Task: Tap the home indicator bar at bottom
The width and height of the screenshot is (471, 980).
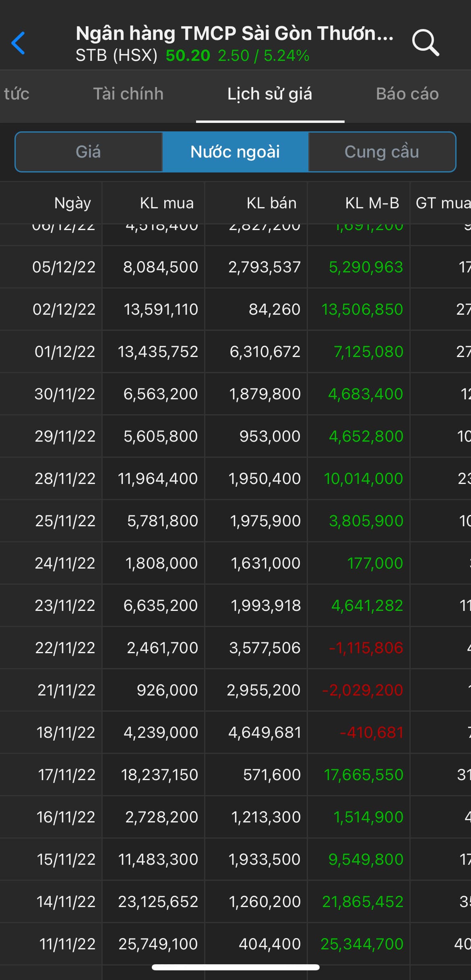Action: click(235, 968)
